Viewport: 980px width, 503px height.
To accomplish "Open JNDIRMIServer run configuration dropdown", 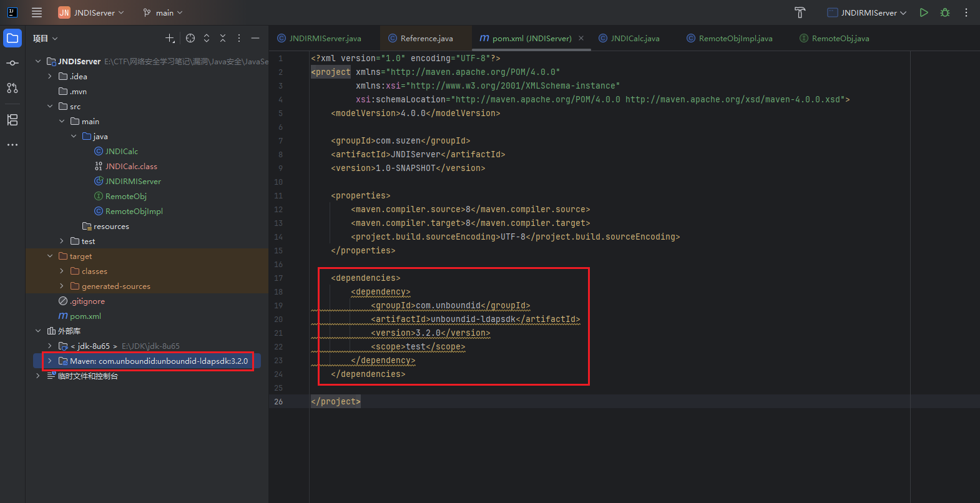I will [867, 12].
